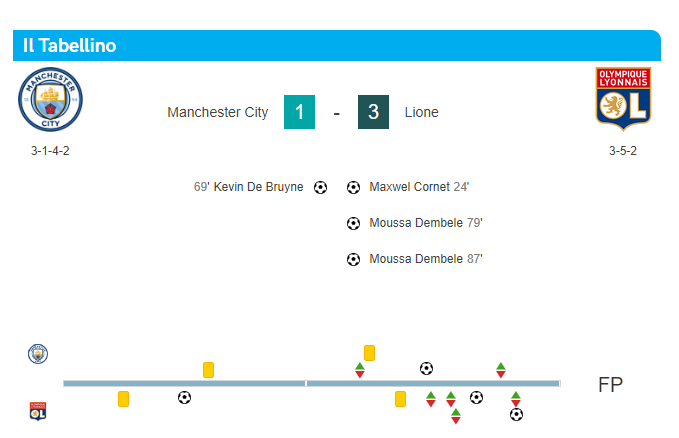Click Manchester City goal ball on timeline
679x438 pixels.
coord(427,369)
